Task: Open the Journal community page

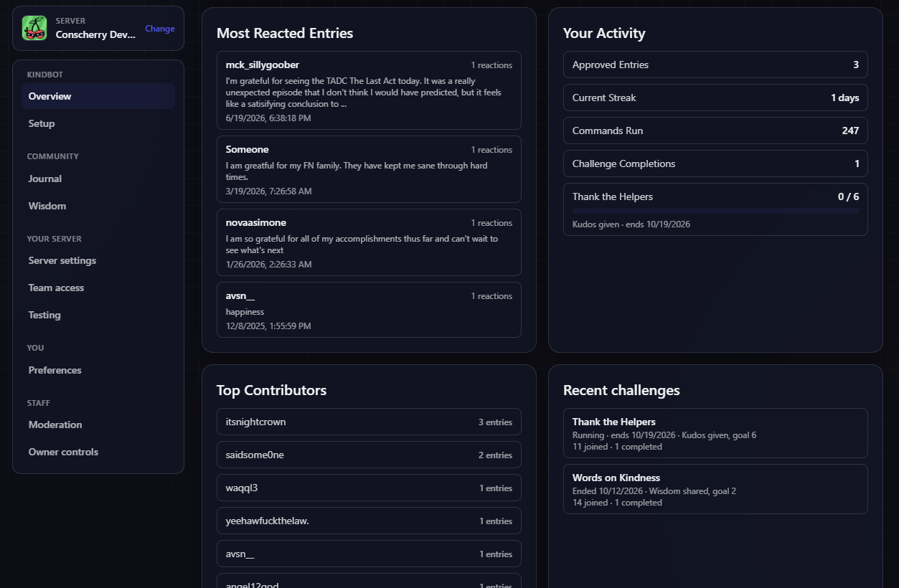Action: tap(98, 179)
